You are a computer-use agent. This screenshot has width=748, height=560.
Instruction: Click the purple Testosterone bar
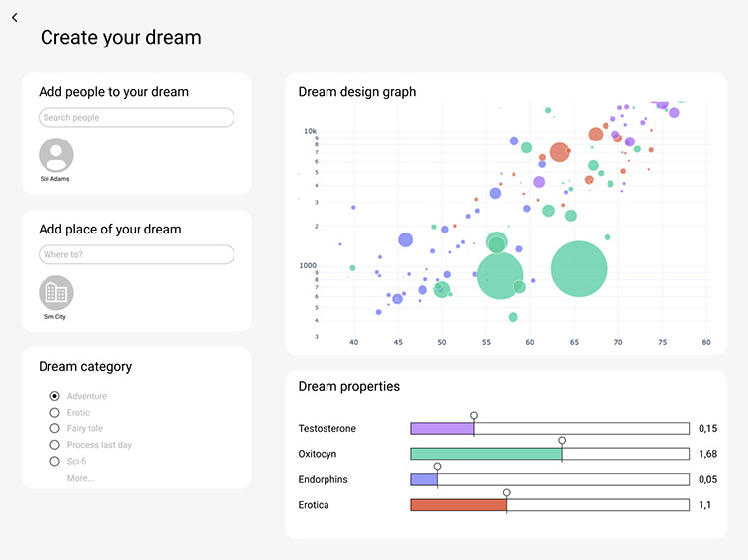pyautogui.click(x=441, y=429)
